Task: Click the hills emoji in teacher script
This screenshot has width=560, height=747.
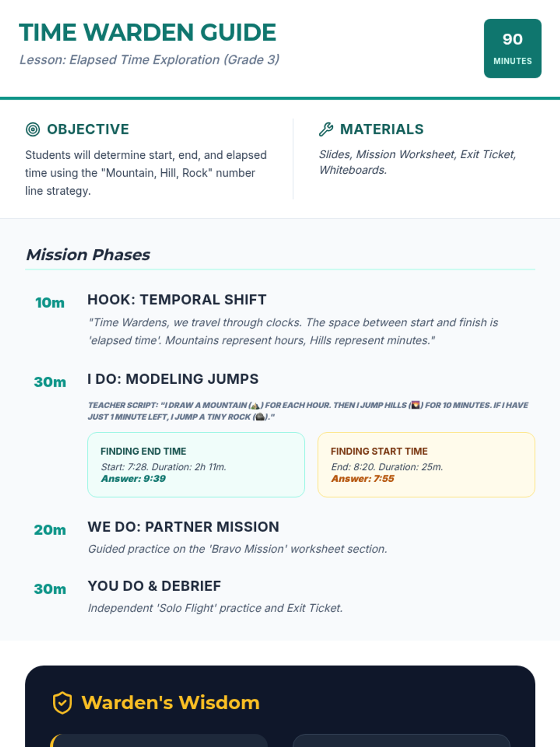Action: tap(415, 405)
